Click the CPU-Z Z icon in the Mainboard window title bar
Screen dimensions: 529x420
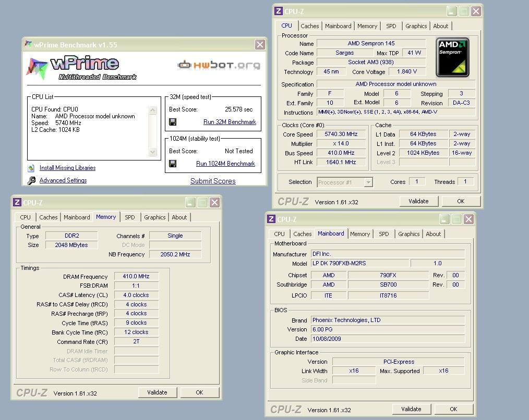[x=271, y=219]
